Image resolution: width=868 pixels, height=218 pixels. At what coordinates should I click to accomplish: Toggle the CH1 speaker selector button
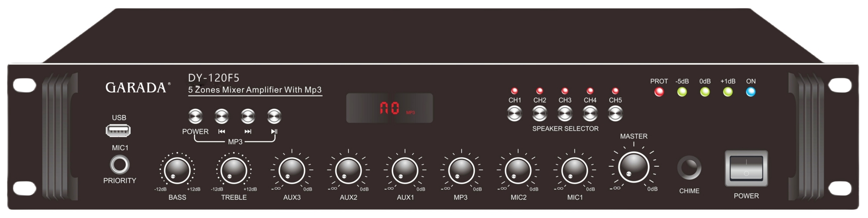515,114
